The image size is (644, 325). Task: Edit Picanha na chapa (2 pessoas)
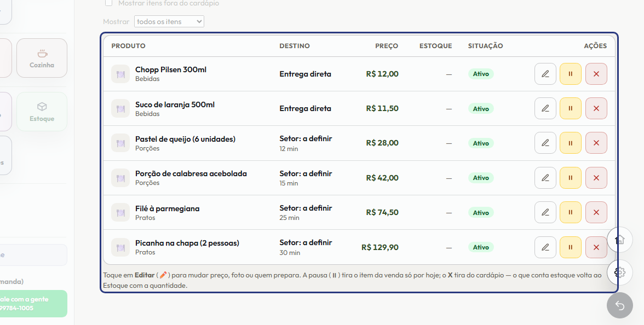[x=545, y=247]
